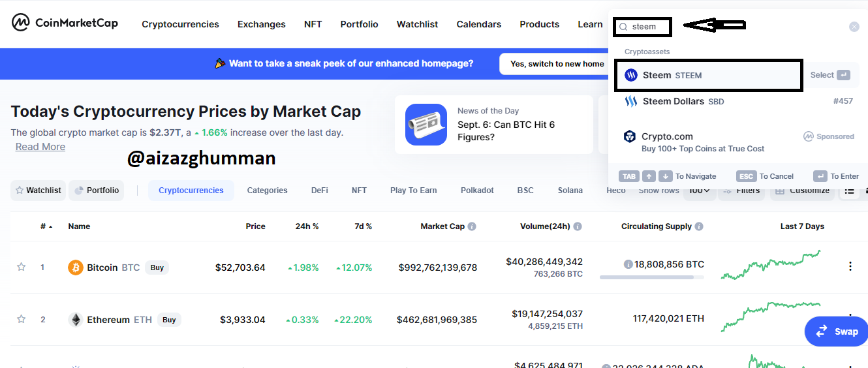Viewport: 868px width, 368px height.
Task: Switch to the BSC tab
Action: tap(525, 191)
